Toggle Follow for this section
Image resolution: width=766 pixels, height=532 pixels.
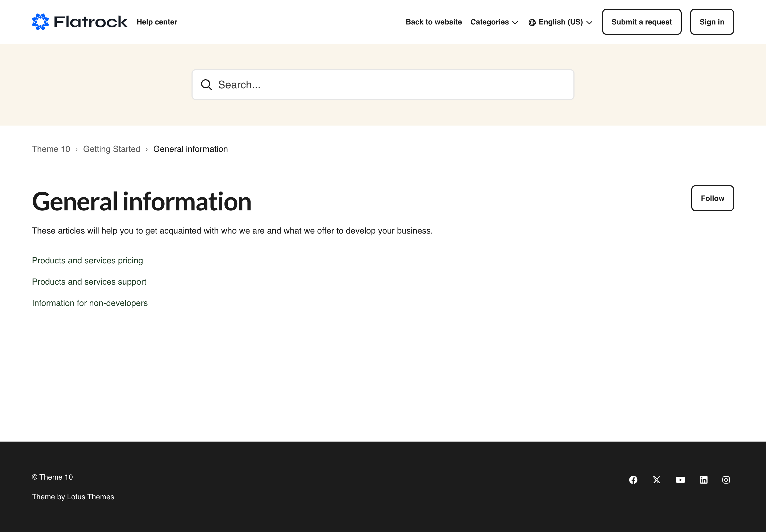click(712, 198)
